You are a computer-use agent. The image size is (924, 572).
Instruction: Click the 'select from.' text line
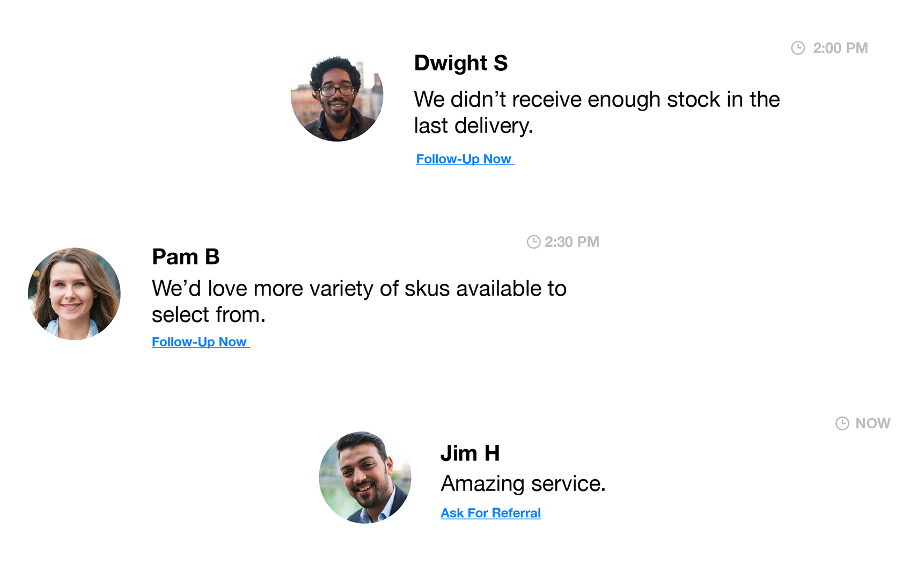point(208,315)
